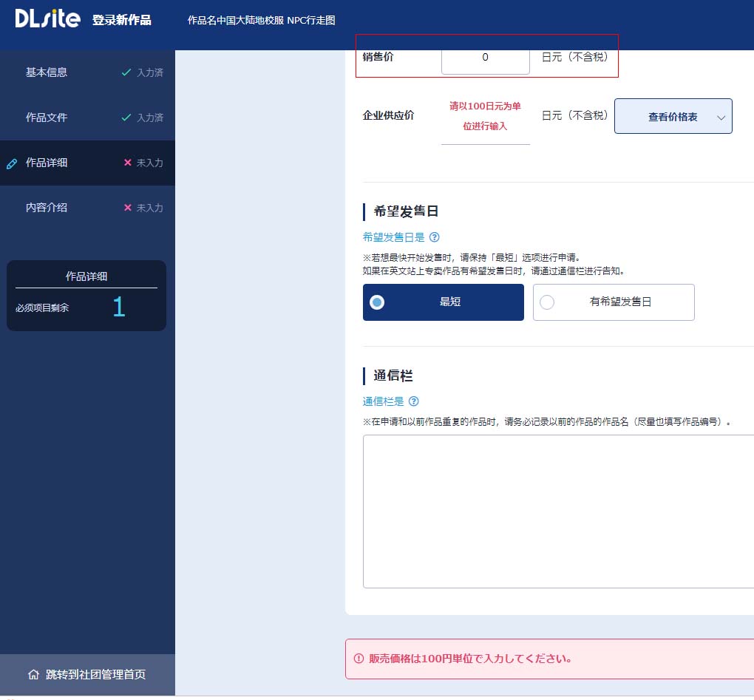Viewport: 754px width, 700px height.
Task: Select the 有希望发售日 radio option
Action: (x=614, y=302)
